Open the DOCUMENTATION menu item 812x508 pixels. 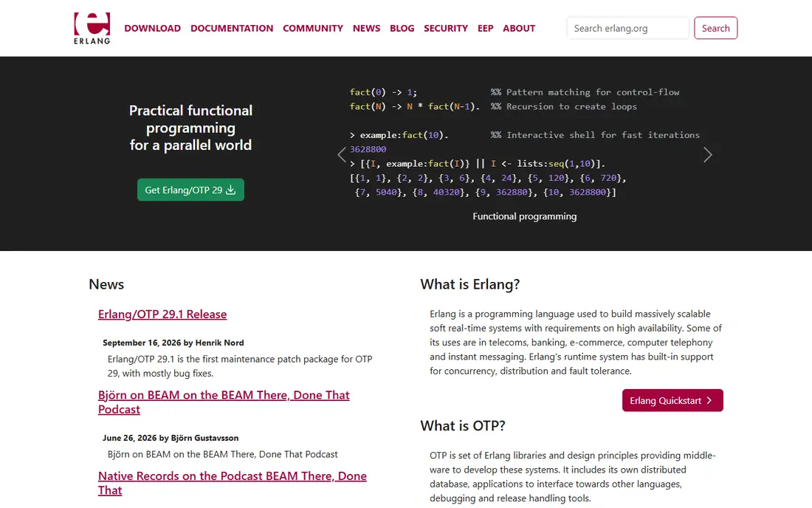(232, 29)
